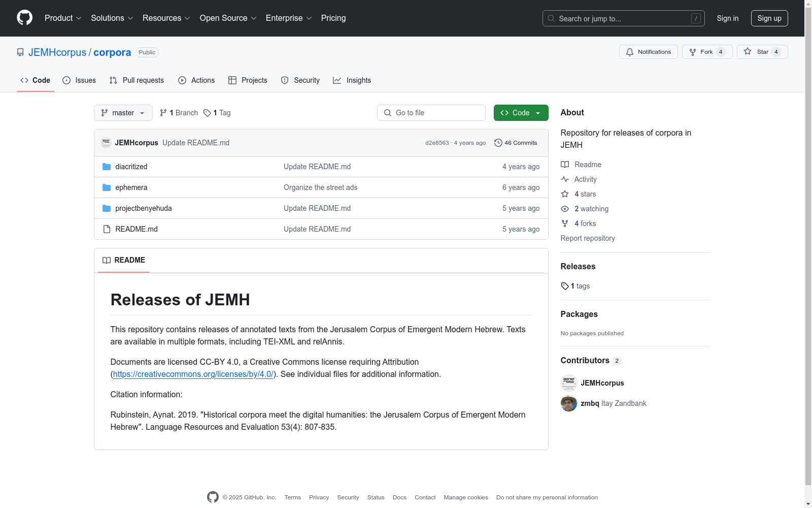This screenshot has height=508, width=812.
Task: Open the Creative Commons license link
Action: pos(193,374)
